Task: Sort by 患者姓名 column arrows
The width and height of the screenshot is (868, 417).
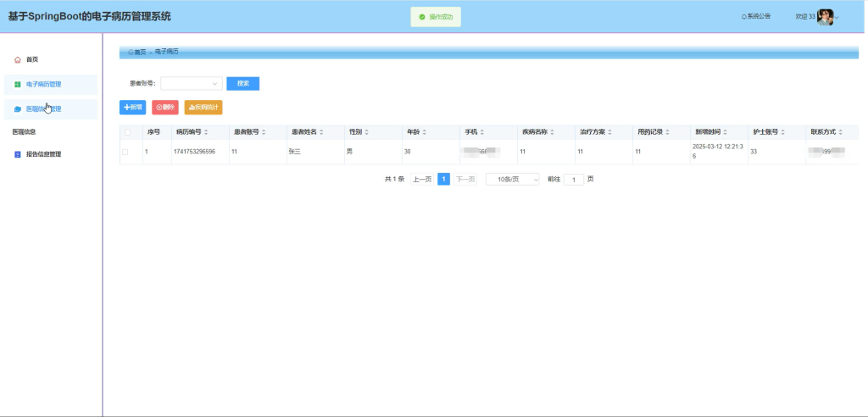Action: tap(321, 132)
